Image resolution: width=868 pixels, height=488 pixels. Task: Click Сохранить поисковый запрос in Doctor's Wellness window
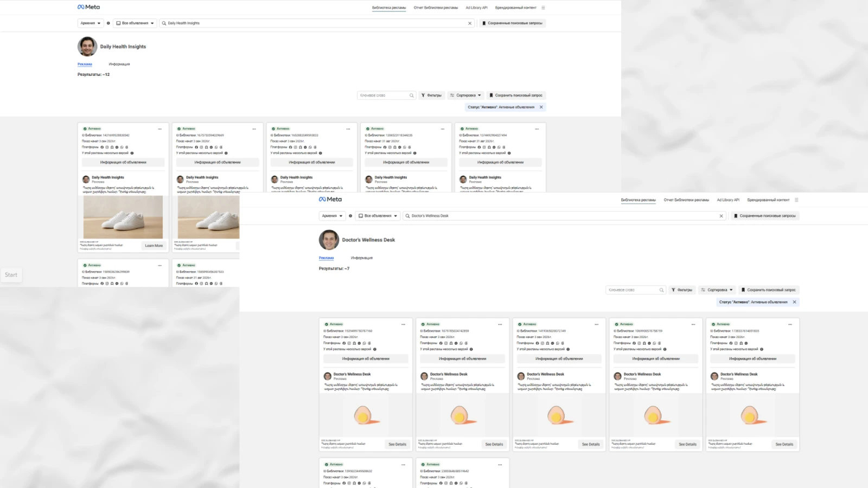[x=768, y=290]
